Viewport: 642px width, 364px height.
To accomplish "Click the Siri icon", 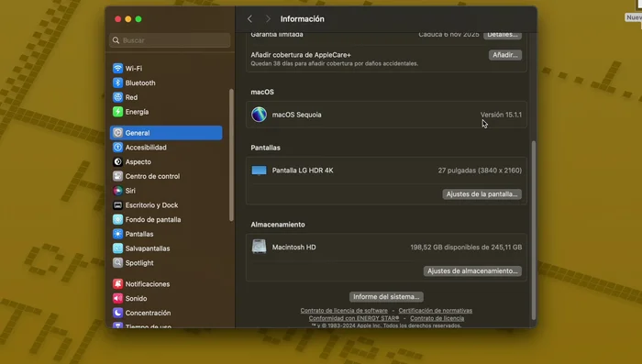I will point(117,191).
